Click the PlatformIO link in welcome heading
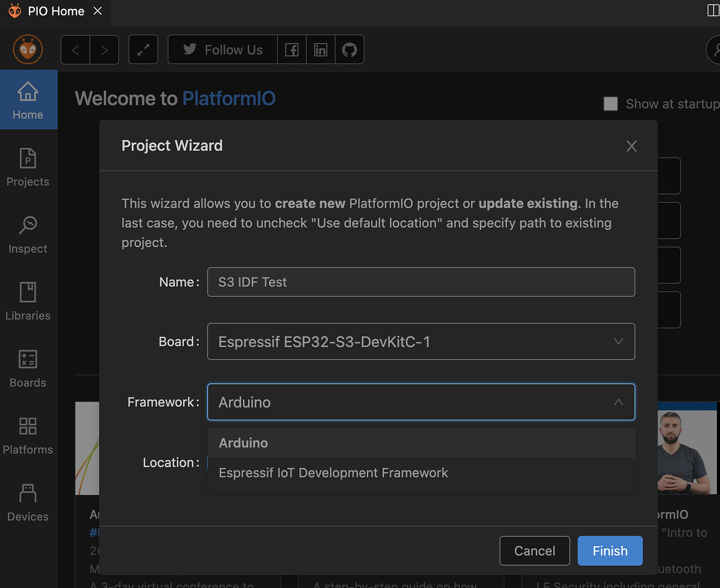The image size is (720, 588). 229,98
